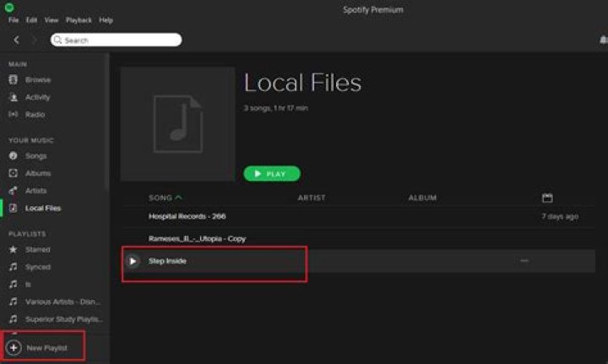Viewport: 608px width, 364px height.
Task: Open the Help menu
Action: tap(106, 20)
